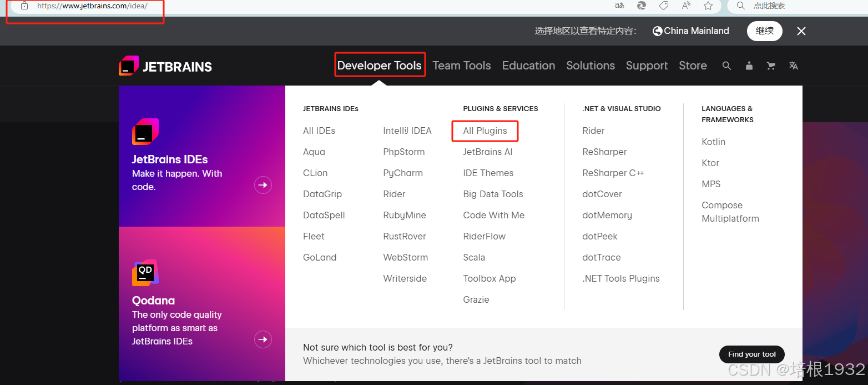This screenshot has width=868, height=385.
Task: Open the PyCharm link
Action: (x=403, y=173)
